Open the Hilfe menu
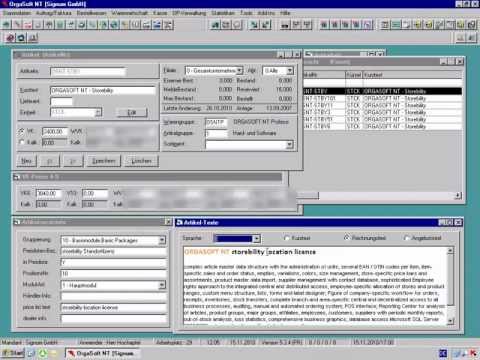 285,13
